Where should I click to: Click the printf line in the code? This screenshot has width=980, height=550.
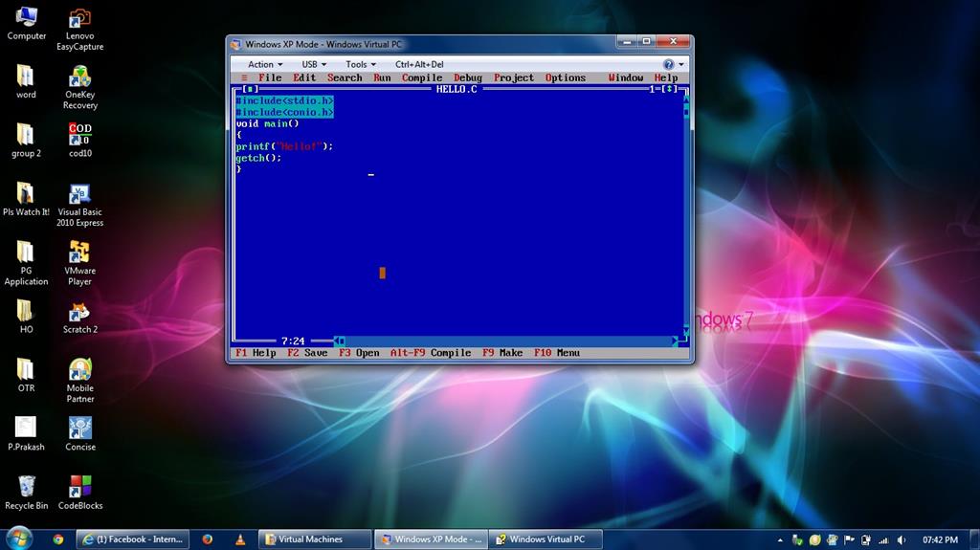click(284, 146)
